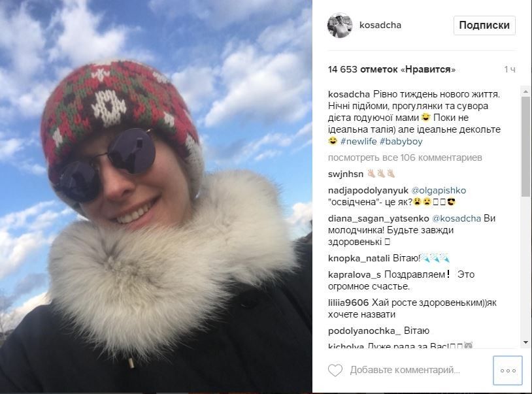Click the comments scrollbar up arrow
The width and height of the screenshot is (532, 394).
pos(526,91)
